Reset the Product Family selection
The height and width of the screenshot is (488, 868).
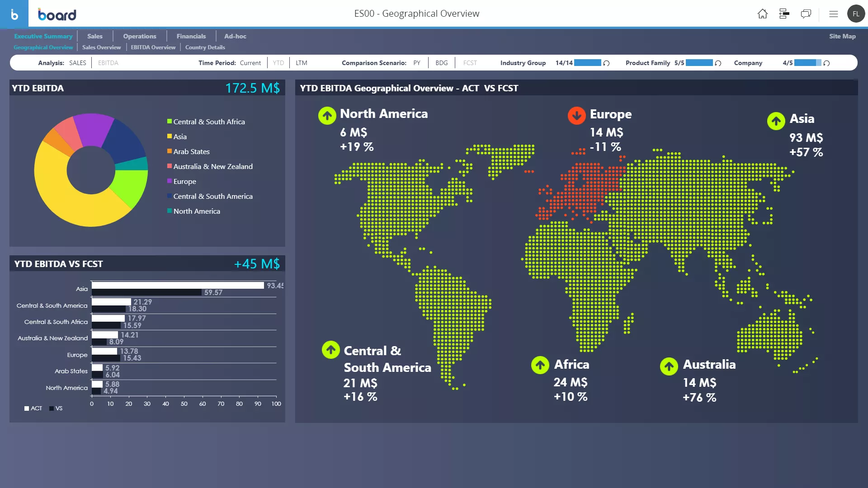pos(718,63)
